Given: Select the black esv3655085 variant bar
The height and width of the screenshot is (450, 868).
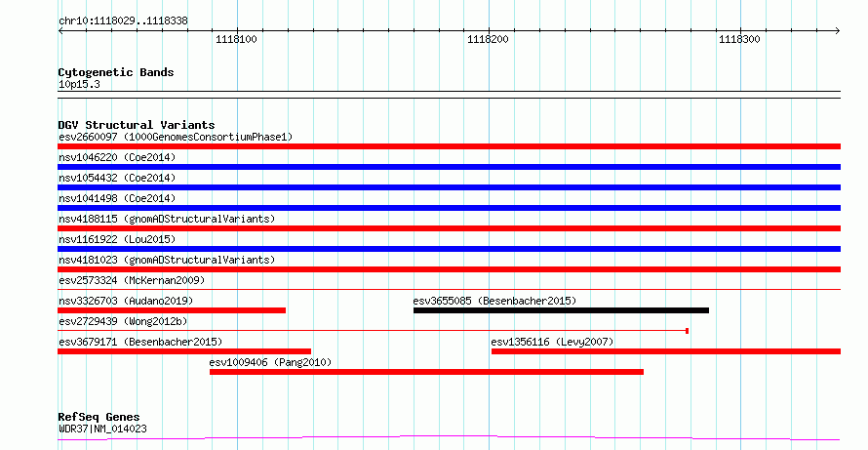Looking at the screenshot, I should click(561, 310).
